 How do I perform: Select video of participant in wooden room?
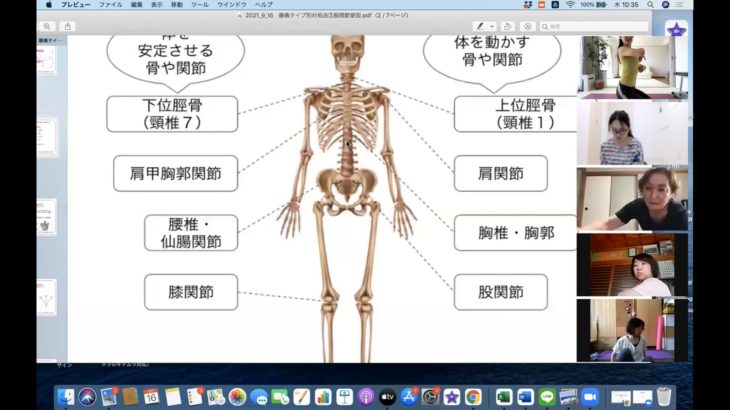632,265
